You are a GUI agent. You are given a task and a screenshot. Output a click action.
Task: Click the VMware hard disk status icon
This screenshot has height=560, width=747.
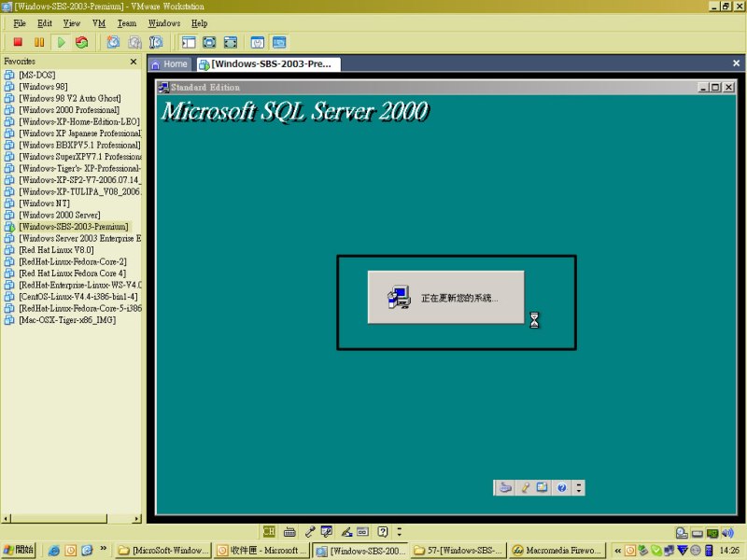[x=682, y=533]
